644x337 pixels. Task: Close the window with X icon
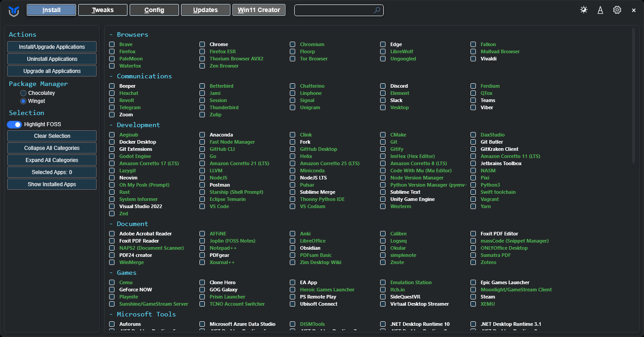point(634,10)
